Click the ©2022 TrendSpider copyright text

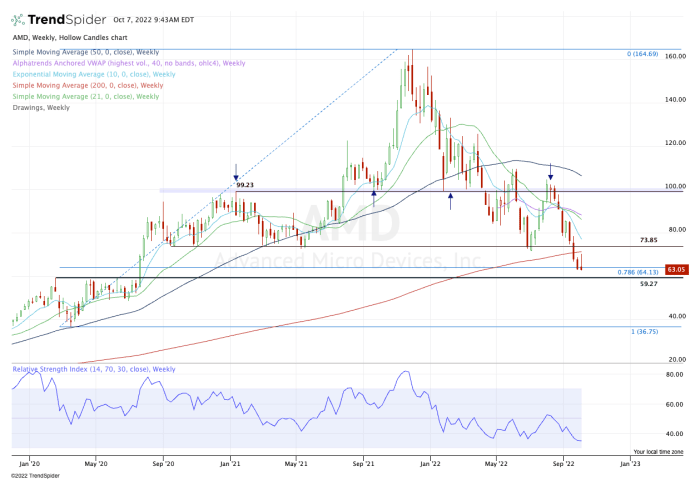pos(36,475)
